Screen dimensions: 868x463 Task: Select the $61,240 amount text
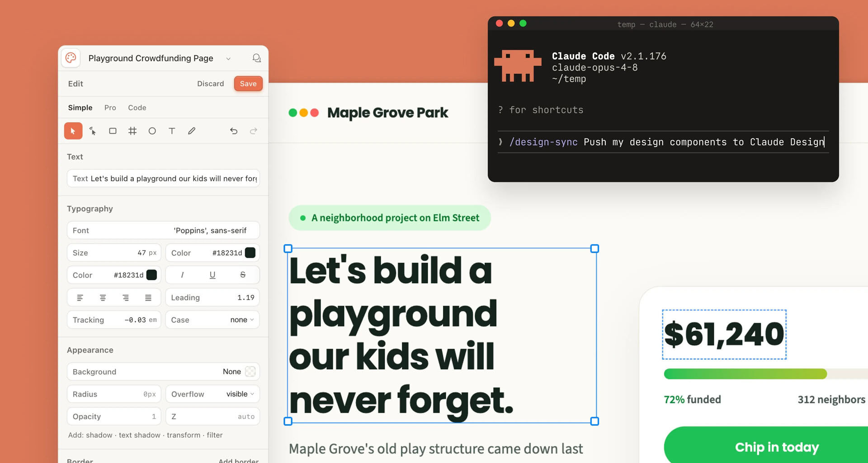(724, 335)
